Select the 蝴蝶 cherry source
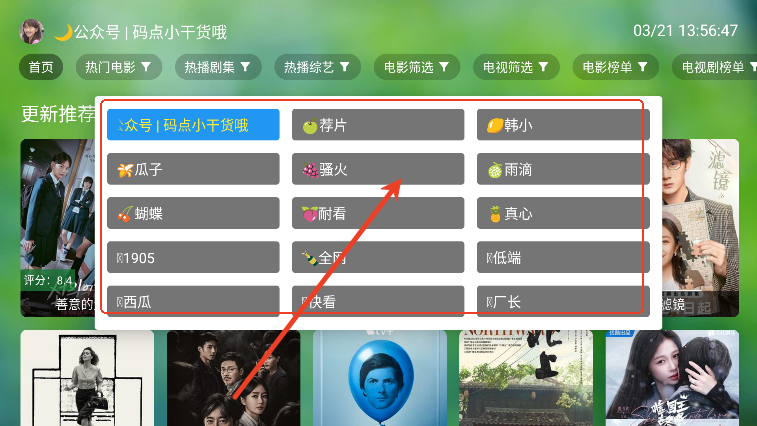The width and height of the screenshot is (757, 426). [193, 213]
